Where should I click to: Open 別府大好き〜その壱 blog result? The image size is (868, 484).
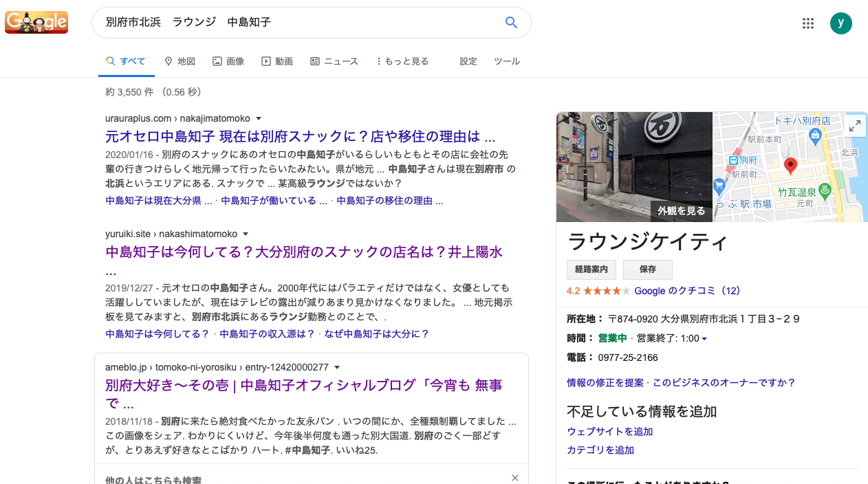[x=304, y=393]
